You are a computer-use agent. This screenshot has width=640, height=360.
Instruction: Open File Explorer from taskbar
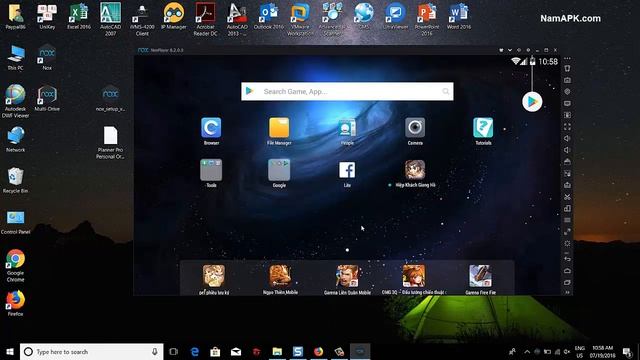(277, 351)
